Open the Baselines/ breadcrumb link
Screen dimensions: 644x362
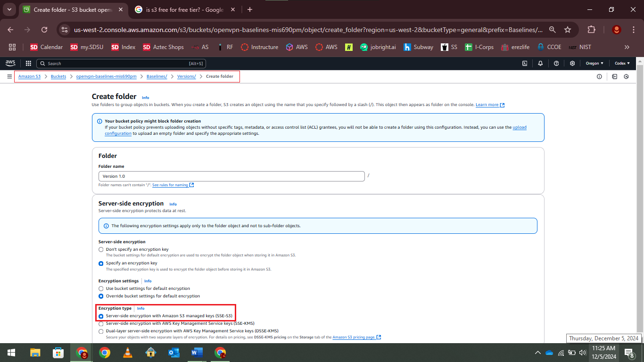click(157, 76)
